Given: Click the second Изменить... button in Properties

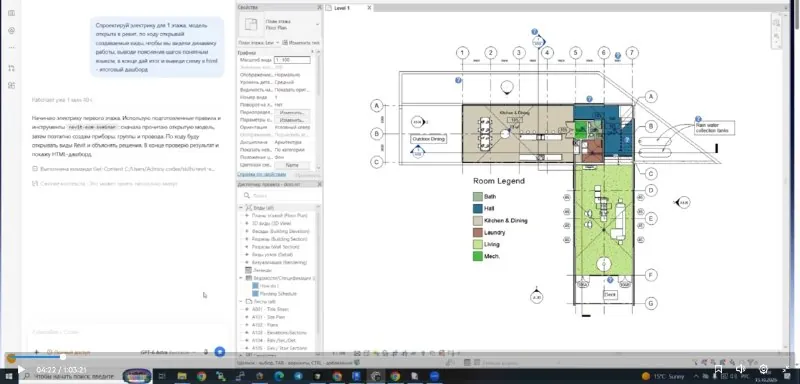Looking at the screenshot, I should point(292,120).
